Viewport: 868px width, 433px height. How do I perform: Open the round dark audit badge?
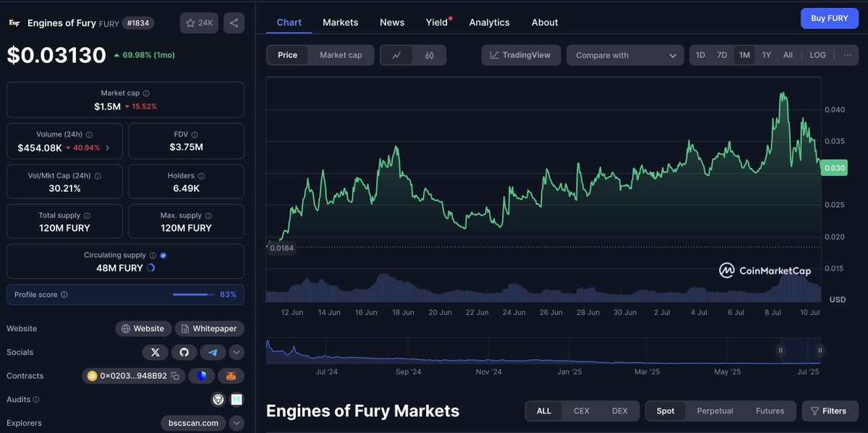click(x=218, y=399)
